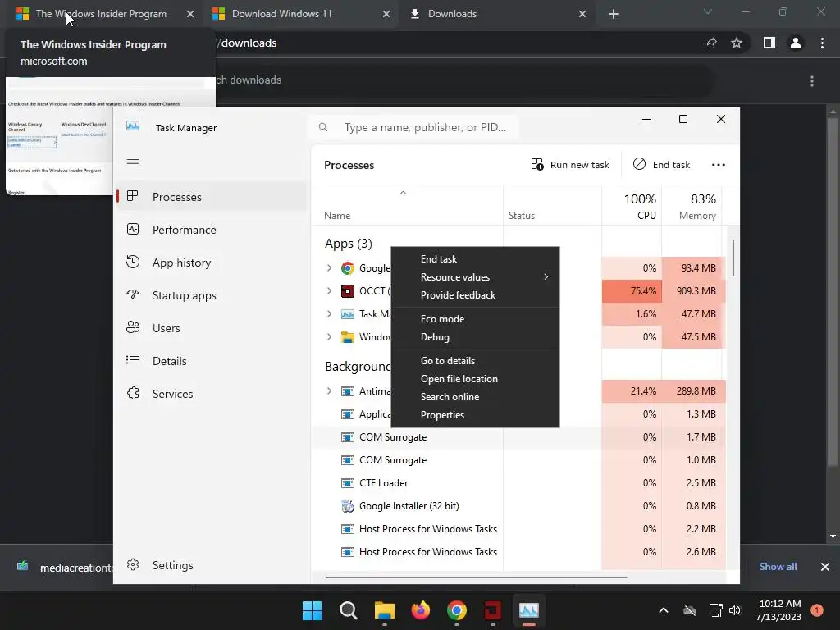Expand the OCCT process group

(330, 291)
